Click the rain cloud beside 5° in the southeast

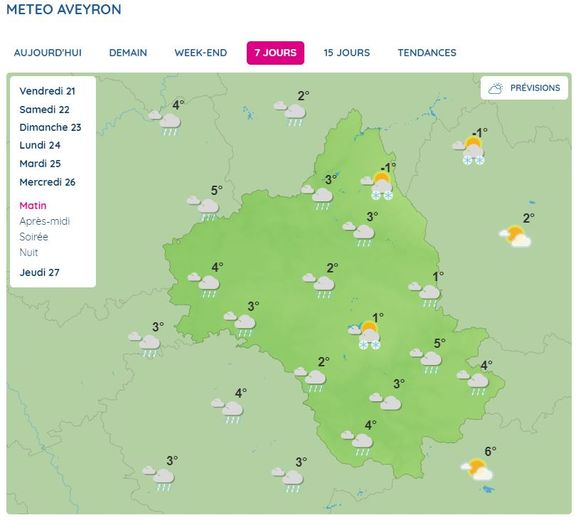426,361
